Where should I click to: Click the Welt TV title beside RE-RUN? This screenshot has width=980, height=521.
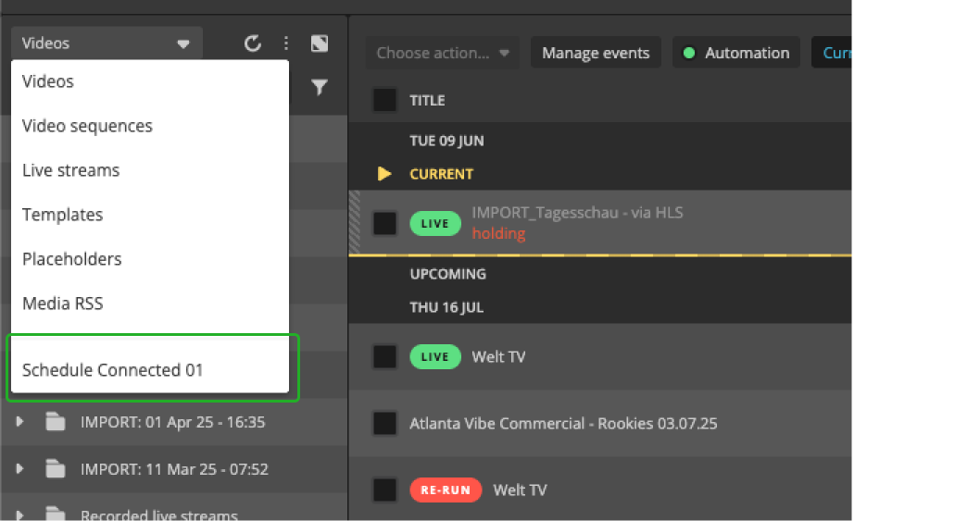click(x=520, y=490)
